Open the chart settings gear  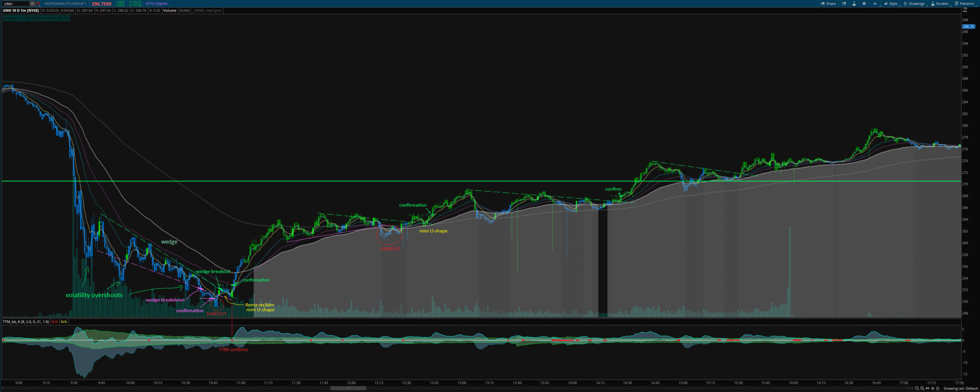pos(864,3)
